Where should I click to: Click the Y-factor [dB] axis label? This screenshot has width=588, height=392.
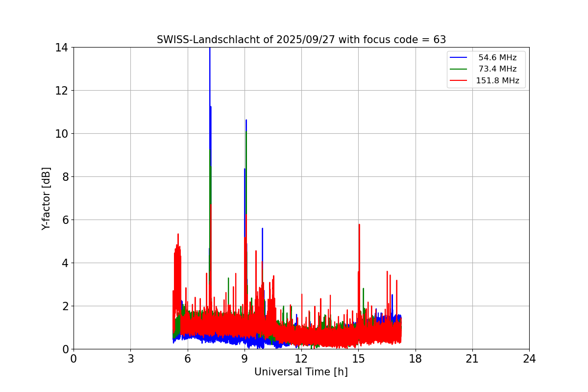tap(46, 198)
